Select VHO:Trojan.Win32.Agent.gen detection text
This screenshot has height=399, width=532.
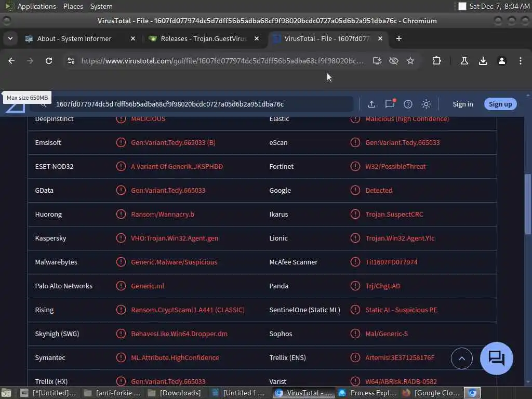[x=175, y=238]
